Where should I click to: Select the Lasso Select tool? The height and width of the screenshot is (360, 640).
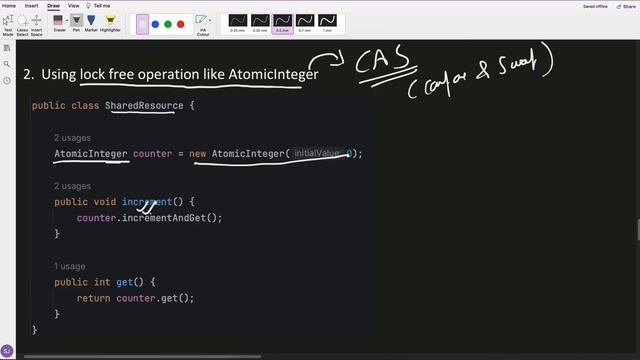(x=22, y=25)
